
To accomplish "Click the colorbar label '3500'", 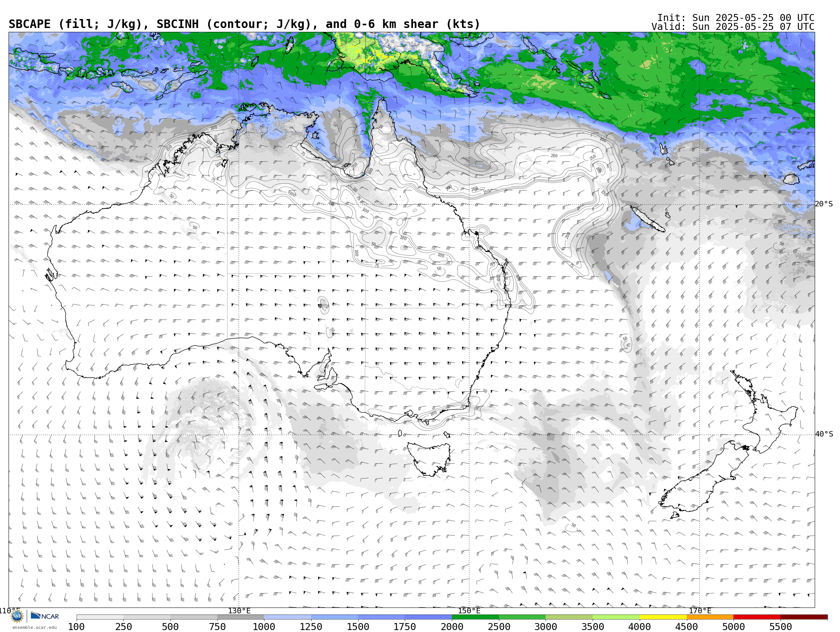I will [x=593, y=627].
